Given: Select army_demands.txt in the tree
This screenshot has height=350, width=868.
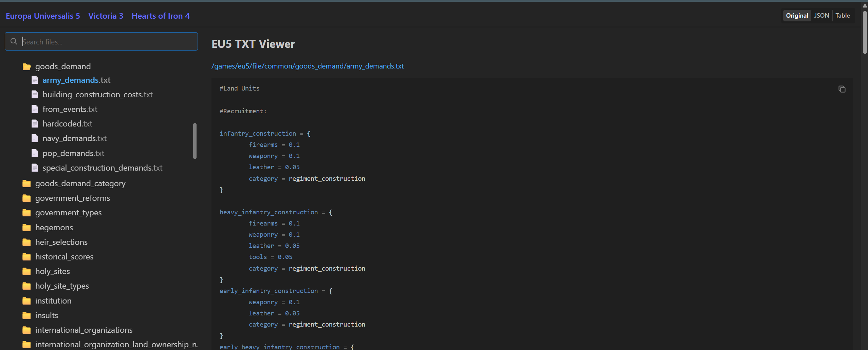Looking at the screenshot, I should [76, 80].
